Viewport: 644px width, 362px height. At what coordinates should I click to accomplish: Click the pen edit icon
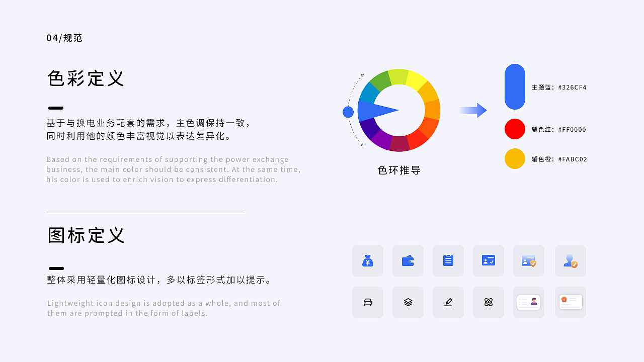(x=448, y=302)
